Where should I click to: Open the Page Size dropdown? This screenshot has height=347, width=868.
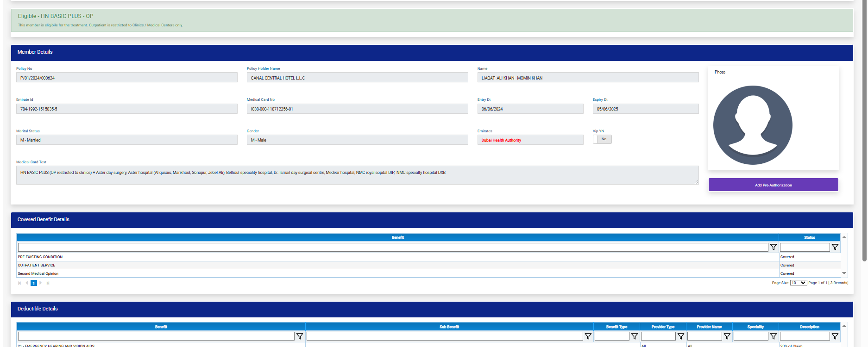(799, 283)
